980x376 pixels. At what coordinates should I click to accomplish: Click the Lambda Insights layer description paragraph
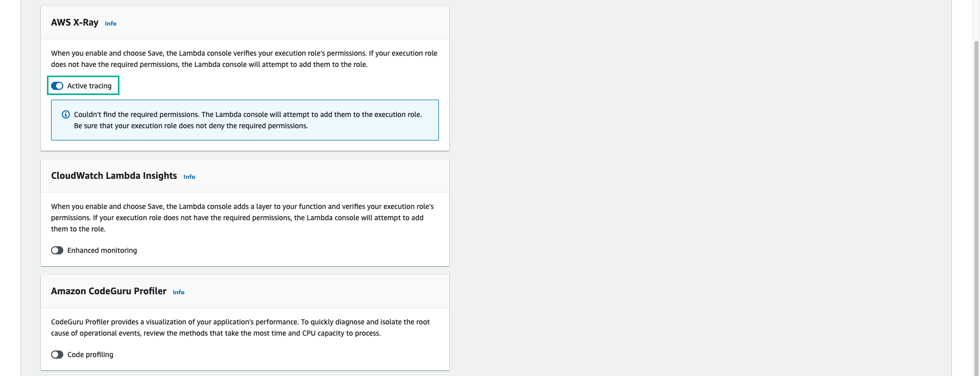click(242, 218)
